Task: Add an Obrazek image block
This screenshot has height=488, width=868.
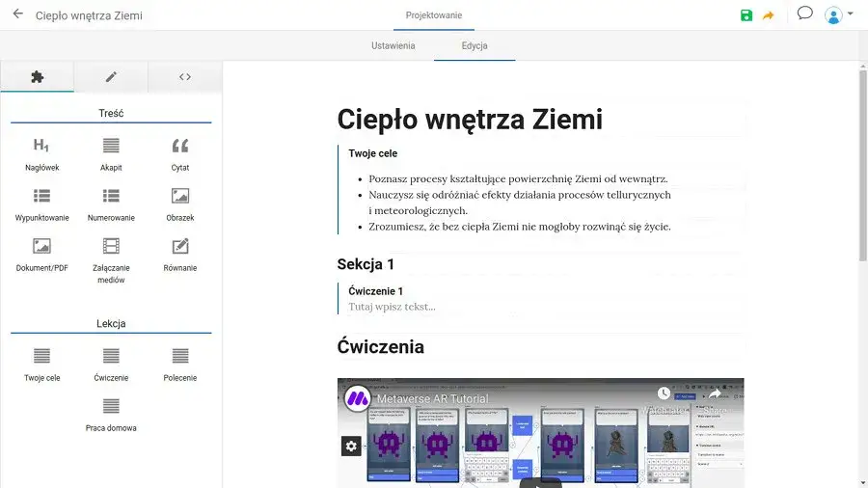Action: pos(180,203)
